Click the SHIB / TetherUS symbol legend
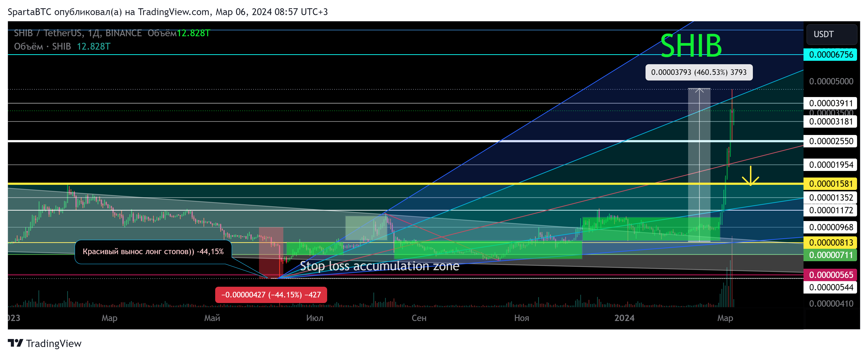 [78, 33]
